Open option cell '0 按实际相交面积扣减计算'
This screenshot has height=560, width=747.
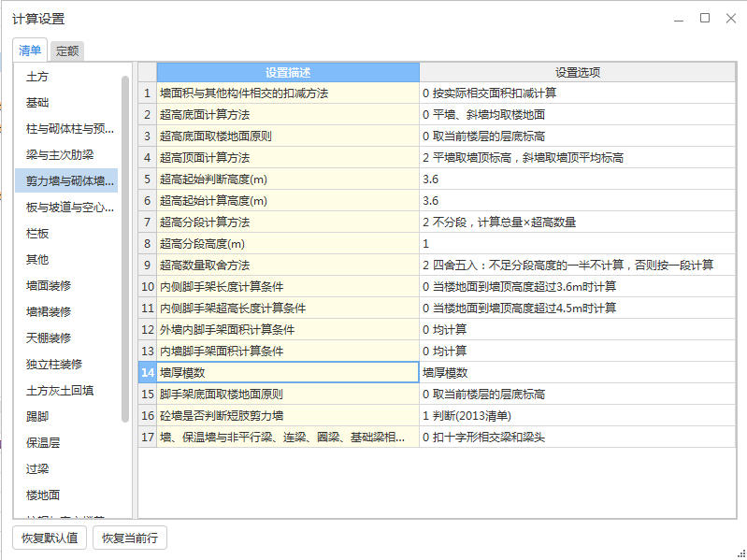(578, 93)
